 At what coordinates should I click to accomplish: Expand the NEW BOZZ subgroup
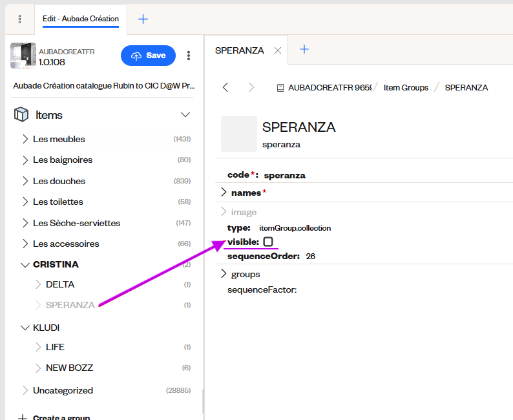click(38, 368)
